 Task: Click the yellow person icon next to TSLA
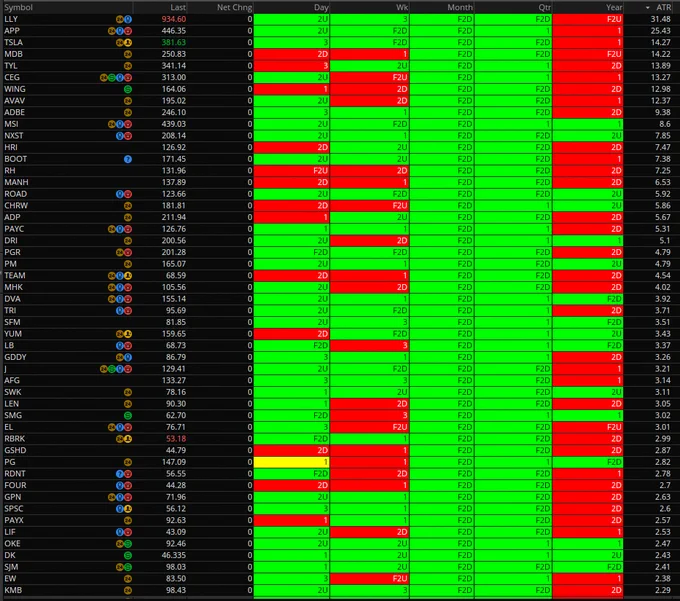[x=128, y=42]
